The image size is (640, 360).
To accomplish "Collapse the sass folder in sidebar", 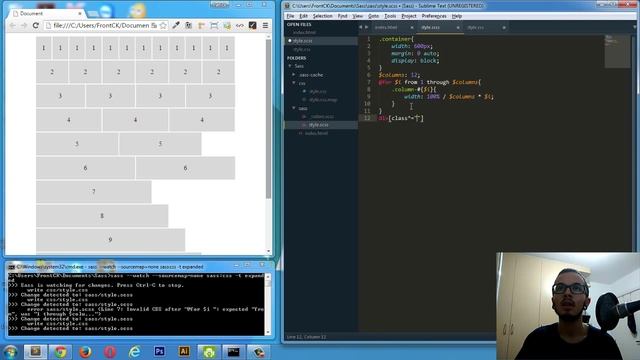I will [x=293, y=108].
